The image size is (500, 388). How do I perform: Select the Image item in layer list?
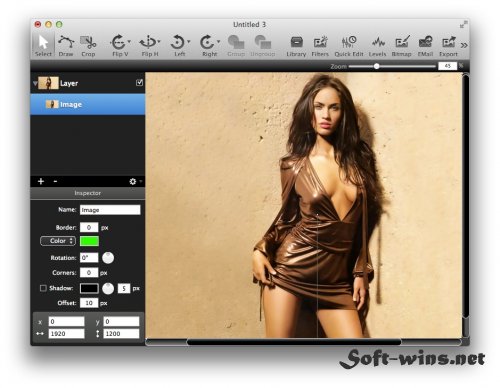(88, 104)
